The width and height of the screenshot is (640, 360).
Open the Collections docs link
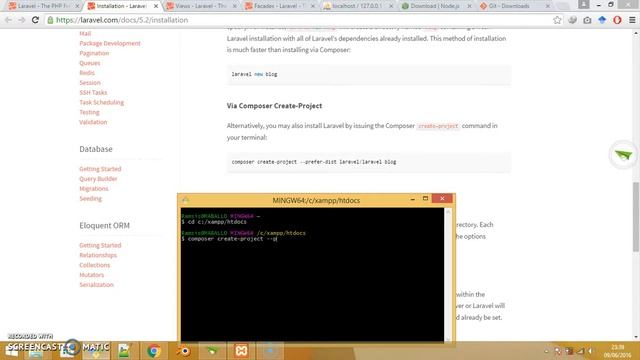pos(95,264)
